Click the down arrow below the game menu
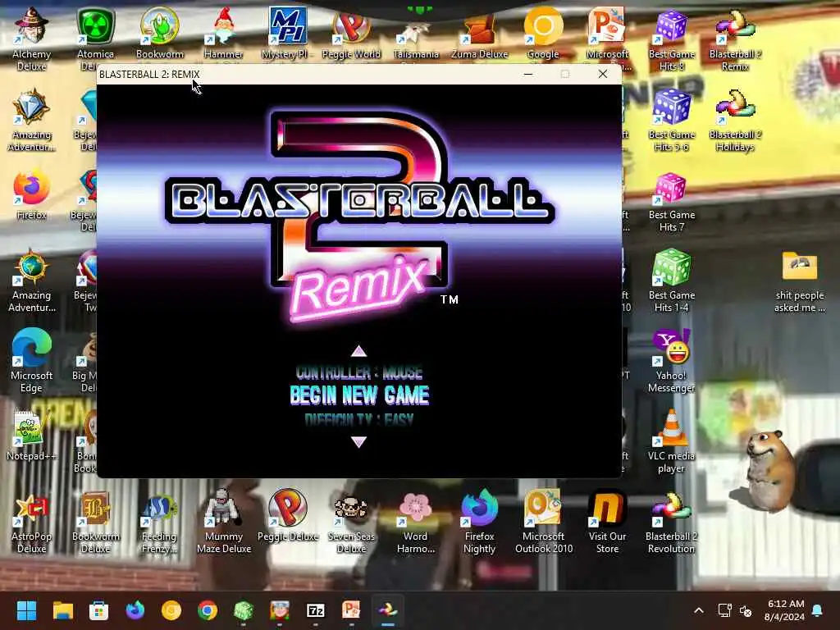Screen dimensions: 840x630 coord(358,441)
